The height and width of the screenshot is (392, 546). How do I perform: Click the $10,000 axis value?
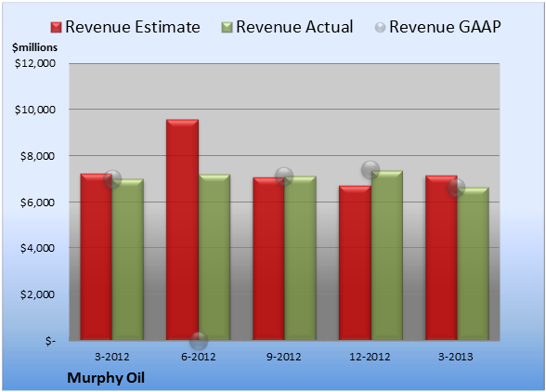(x=35, y=110)
